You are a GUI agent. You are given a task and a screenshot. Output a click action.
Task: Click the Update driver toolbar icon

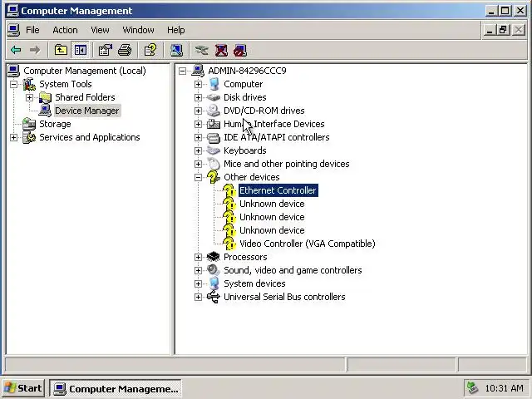click(x=201, y=50)
